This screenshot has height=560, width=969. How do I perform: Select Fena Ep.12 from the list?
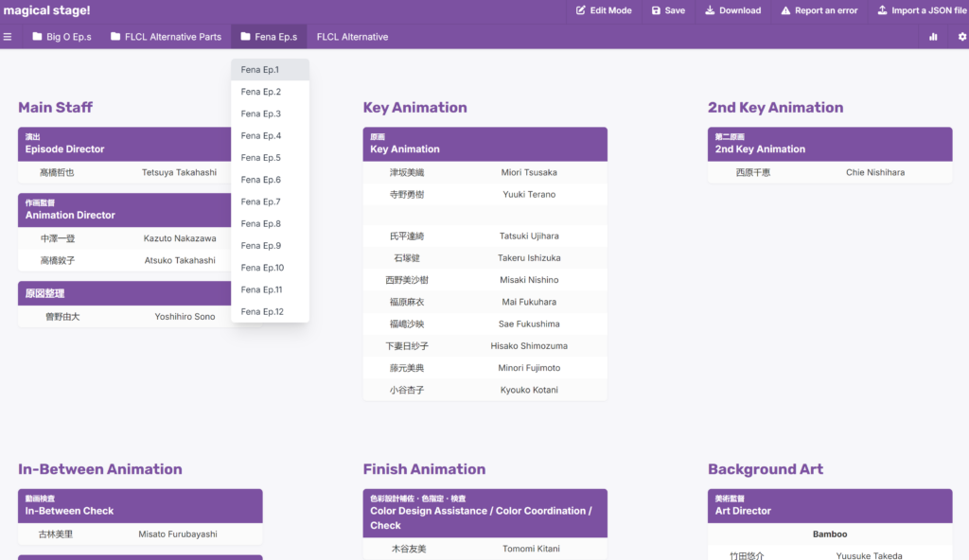point(262,311)
